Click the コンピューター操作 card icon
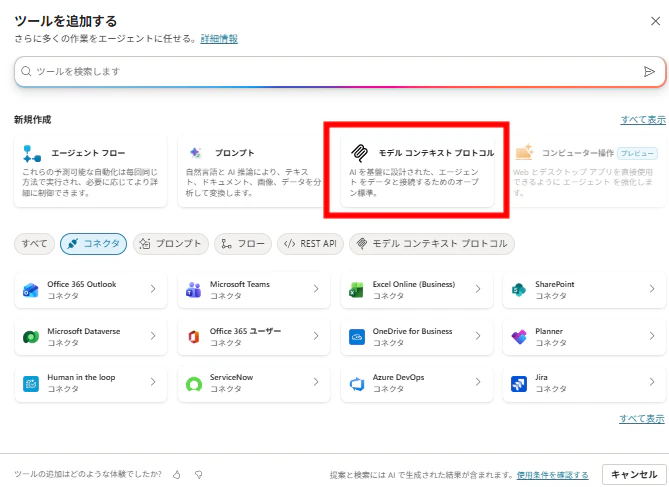The width and height of the screenshot is (669, 487). point(525,152)
